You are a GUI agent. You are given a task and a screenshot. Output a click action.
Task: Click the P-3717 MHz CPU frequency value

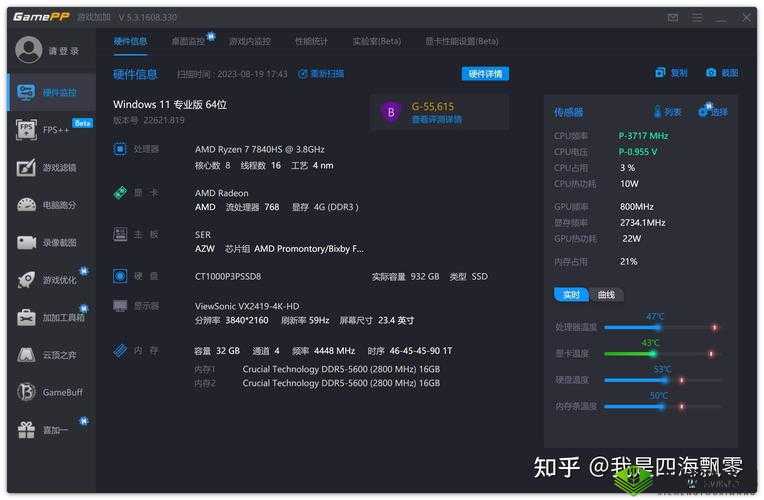click(643, 135)
